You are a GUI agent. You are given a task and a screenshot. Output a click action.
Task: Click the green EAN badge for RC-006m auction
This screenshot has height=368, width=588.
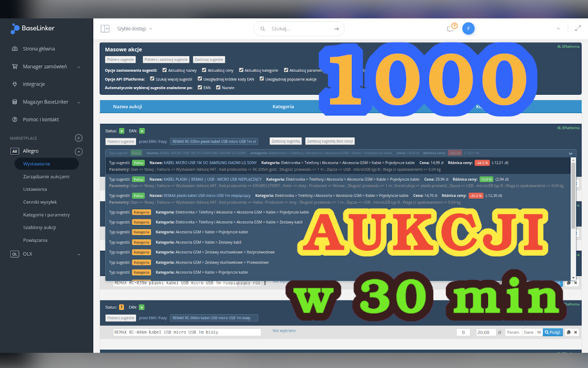point(142,307)
